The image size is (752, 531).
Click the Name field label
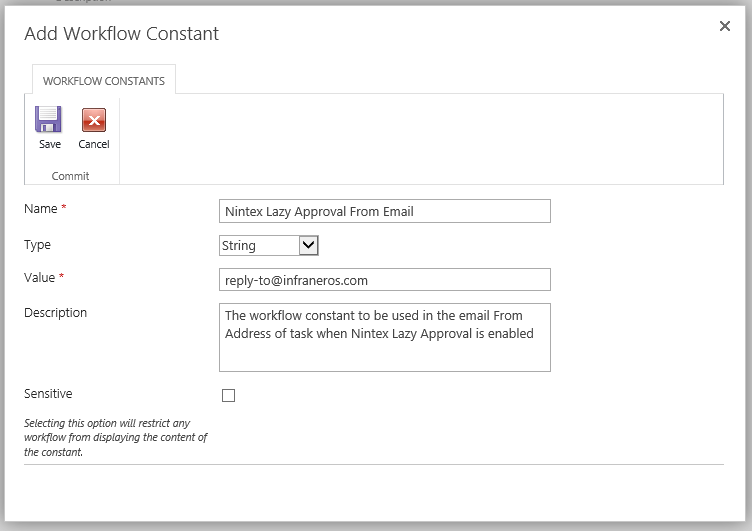41,209
